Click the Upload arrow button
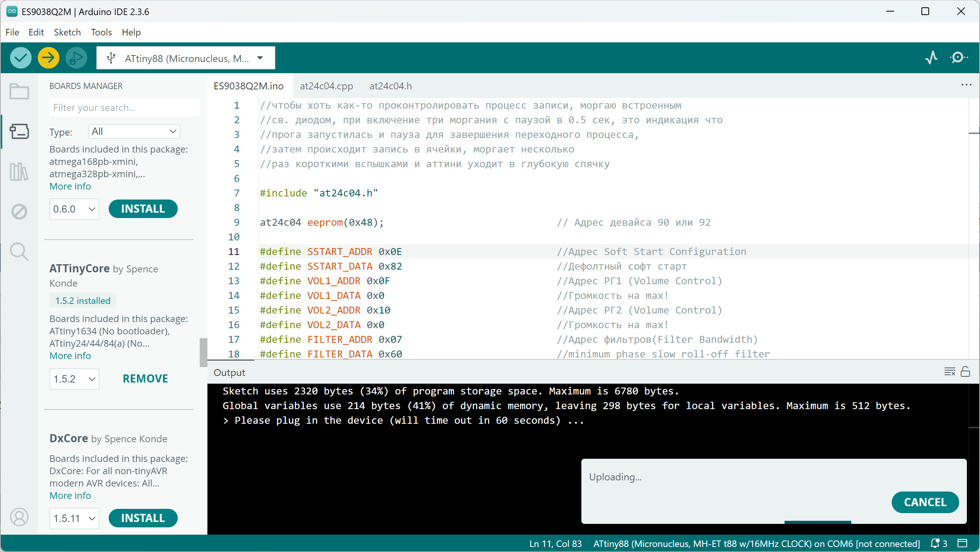The image size is (980, 552). point(48,58)
